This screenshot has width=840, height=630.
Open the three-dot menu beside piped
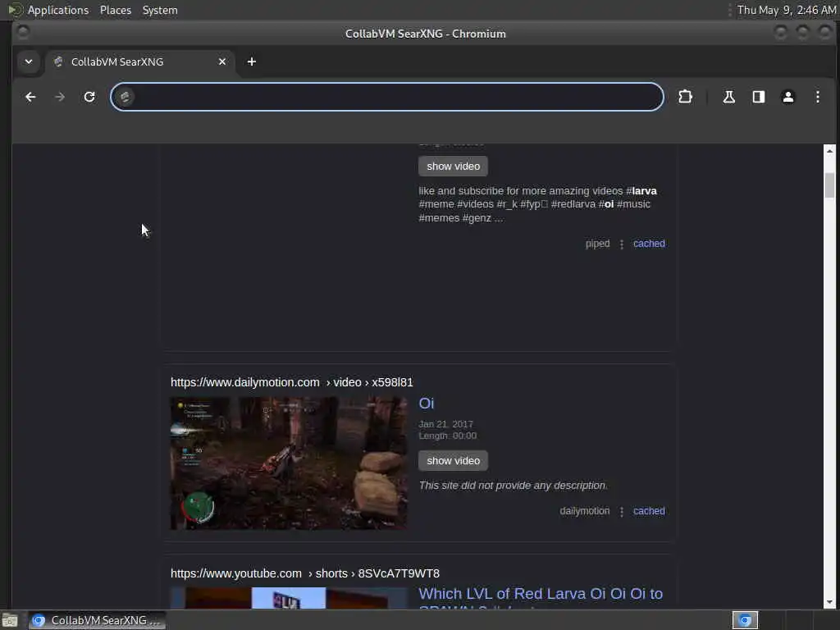tap(622, 244)
